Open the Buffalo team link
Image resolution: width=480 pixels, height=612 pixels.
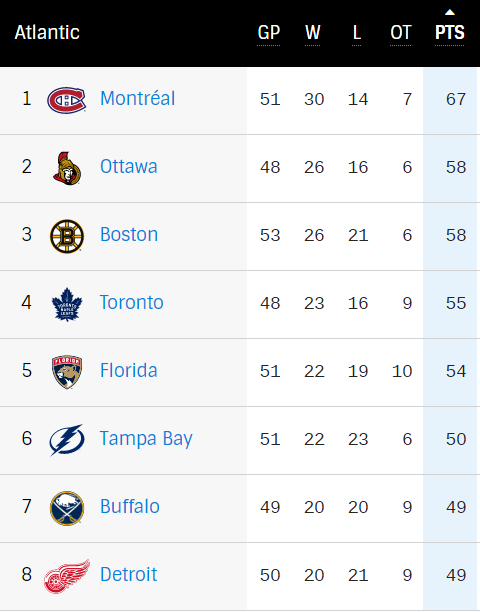click(x=130, y=506)
